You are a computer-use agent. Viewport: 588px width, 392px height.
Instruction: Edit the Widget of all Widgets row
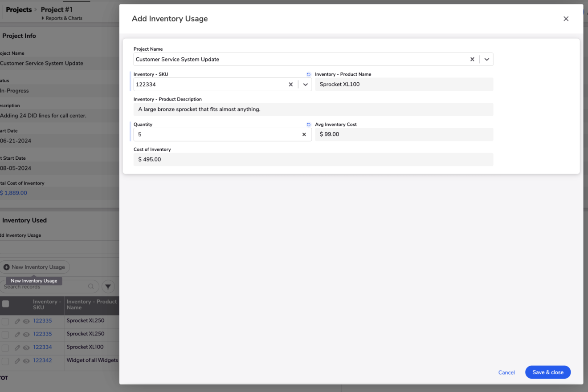click(x=17, y=361)
